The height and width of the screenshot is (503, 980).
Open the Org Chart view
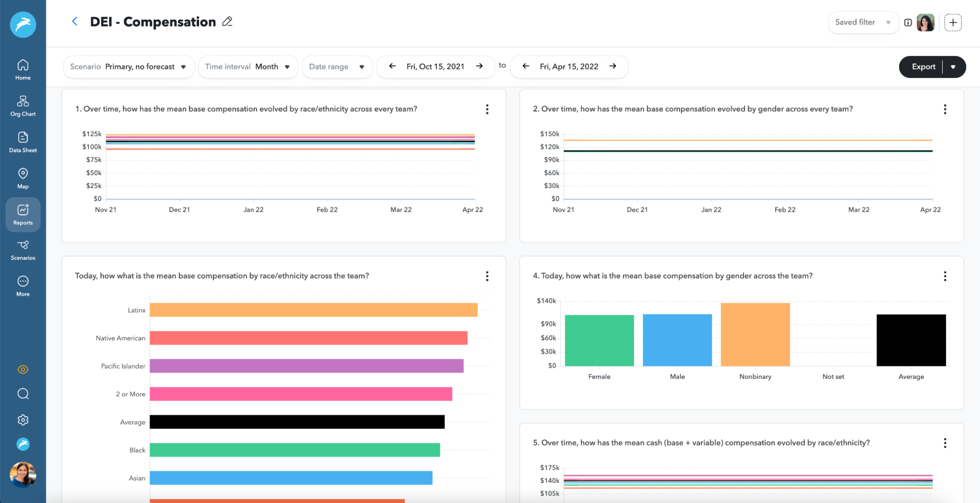[x=23, y=104]
